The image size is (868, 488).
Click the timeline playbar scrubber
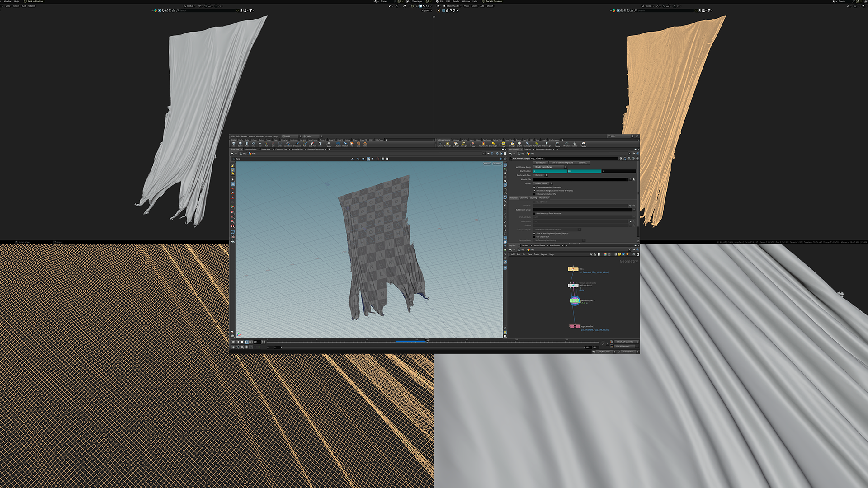point(427,341)
